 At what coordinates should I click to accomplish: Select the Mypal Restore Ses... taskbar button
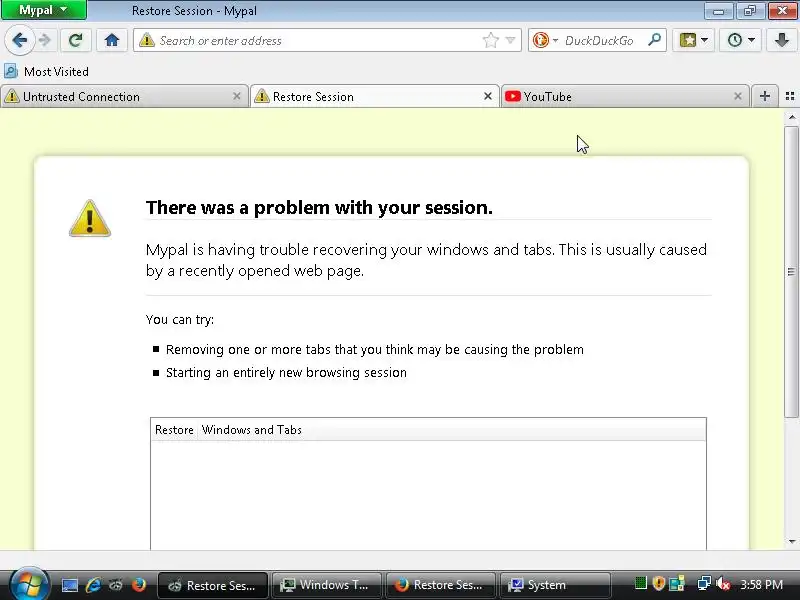[213, 585]
